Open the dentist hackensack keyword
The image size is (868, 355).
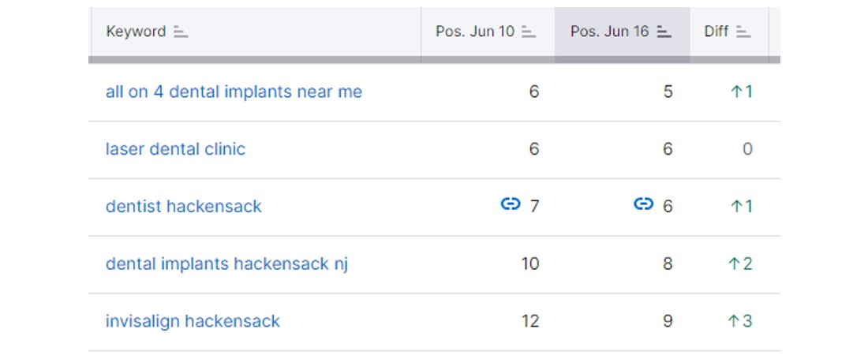coord(183,207)
